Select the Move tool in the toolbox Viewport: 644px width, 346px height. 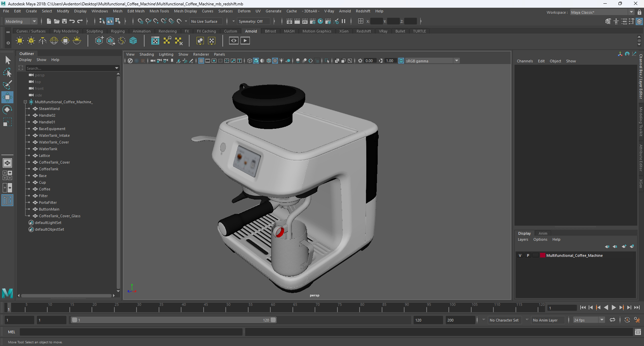point(7,98)
